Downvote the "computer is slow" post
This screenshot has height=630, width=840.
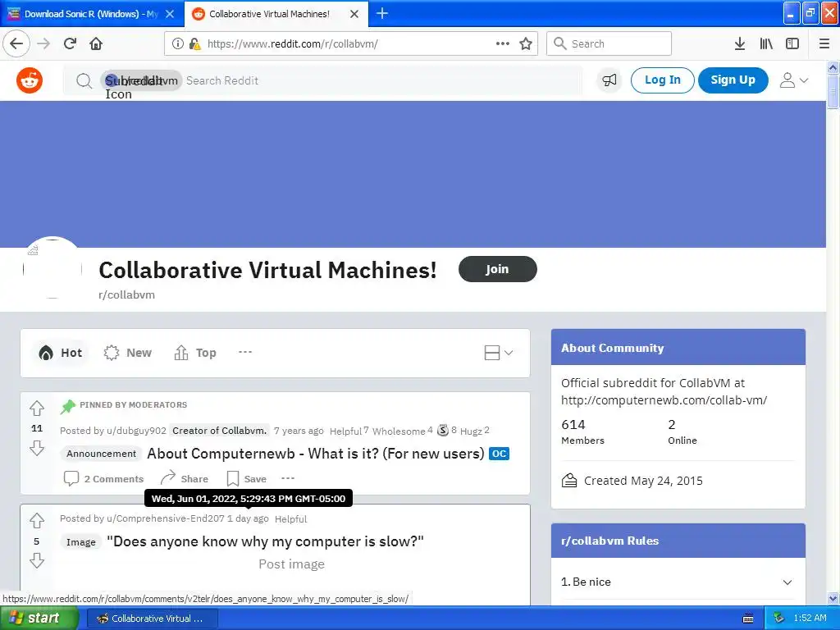(x=36, y=560)
